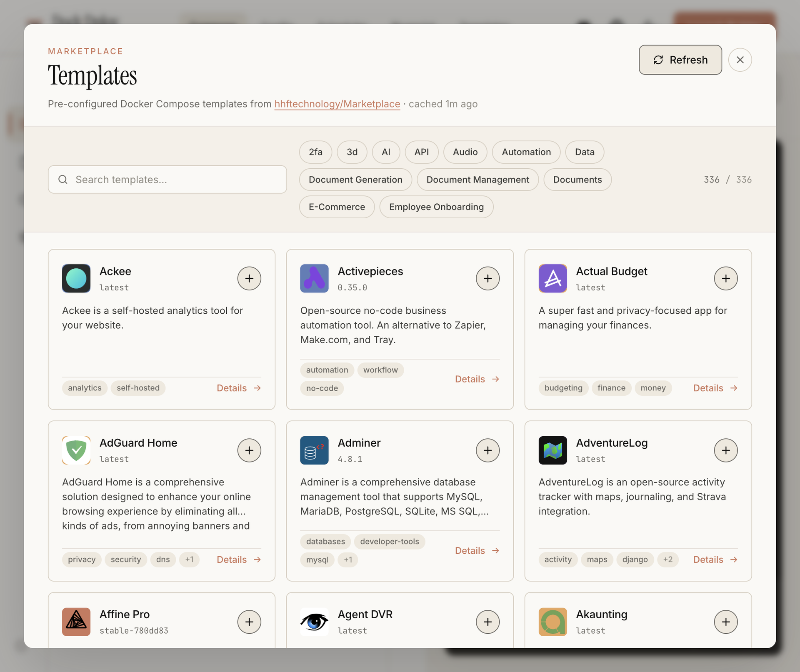Toggle the Document Generation filter
This screenshot has width=800, height=672.
pos(355,180)
